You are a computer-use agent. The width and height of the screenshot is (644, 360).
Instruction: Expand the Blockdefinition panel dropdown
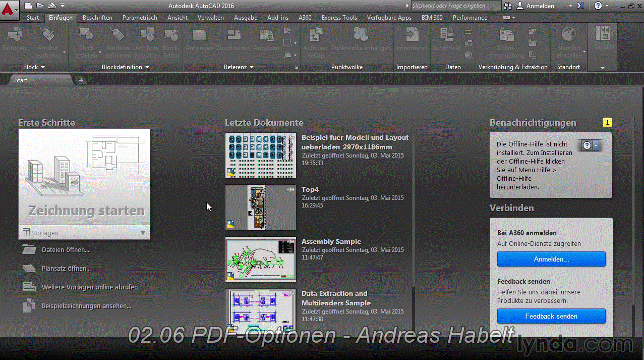(147, 67)
